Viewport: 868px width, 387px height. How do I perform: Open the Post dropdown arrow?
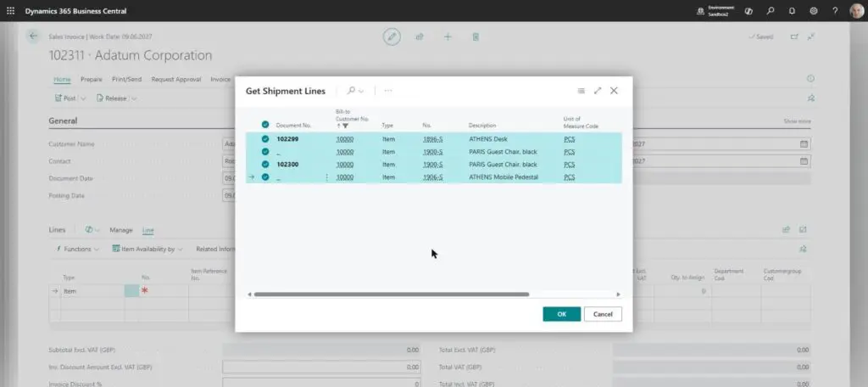pyautogui.click(x=84, y=98)
